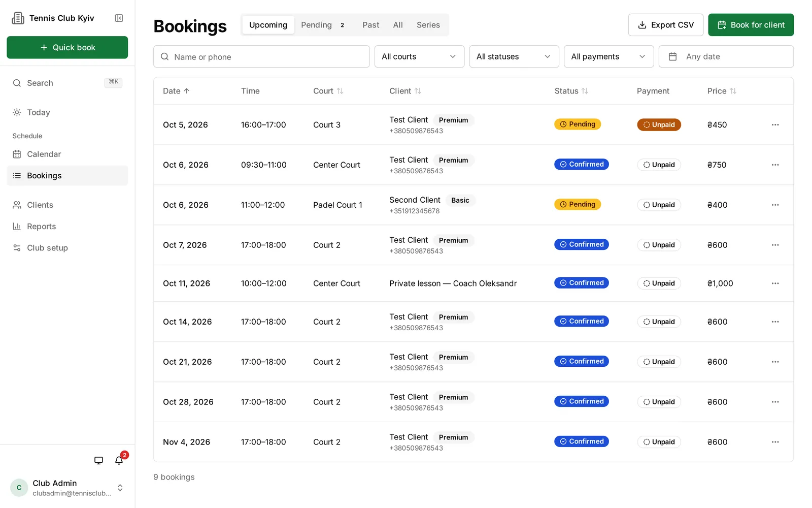Click Unpaid badge for Oct 5 booking
This screenshot has height=508, width=812.
659,125
